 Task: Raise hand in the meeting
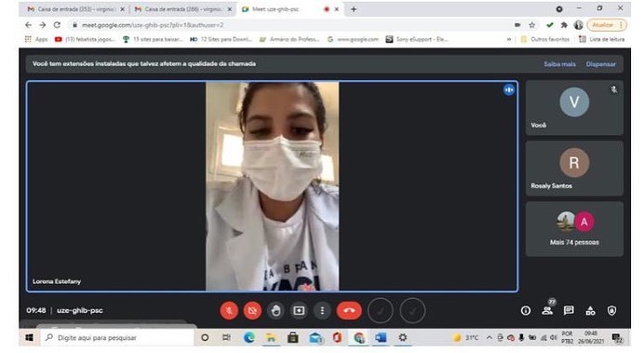pos(275,310)
